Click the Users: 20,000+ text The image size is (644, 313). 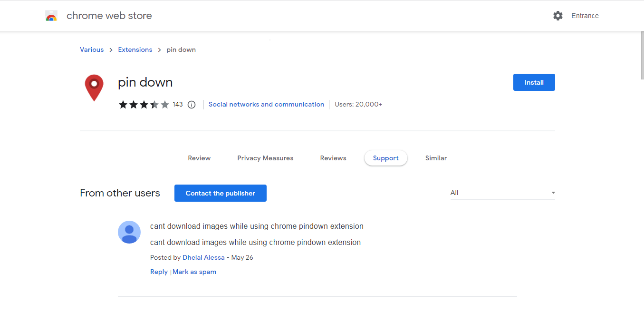click(358, 104)
